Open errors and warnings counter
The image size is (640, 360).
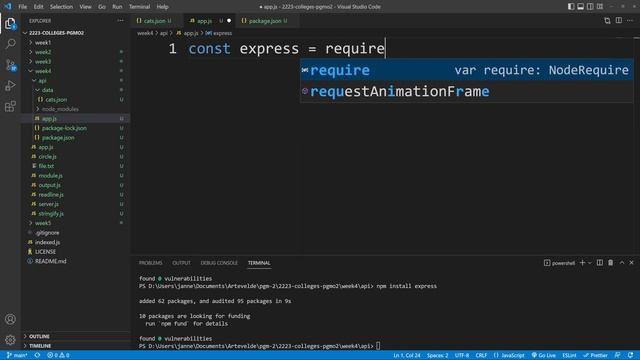point(58,355)
